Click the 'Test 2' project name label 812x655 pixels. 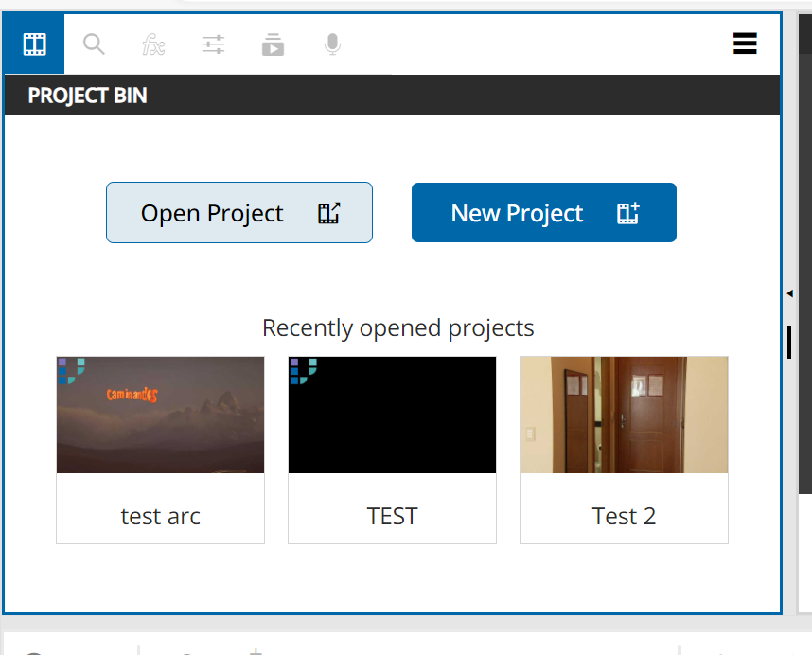624,516
